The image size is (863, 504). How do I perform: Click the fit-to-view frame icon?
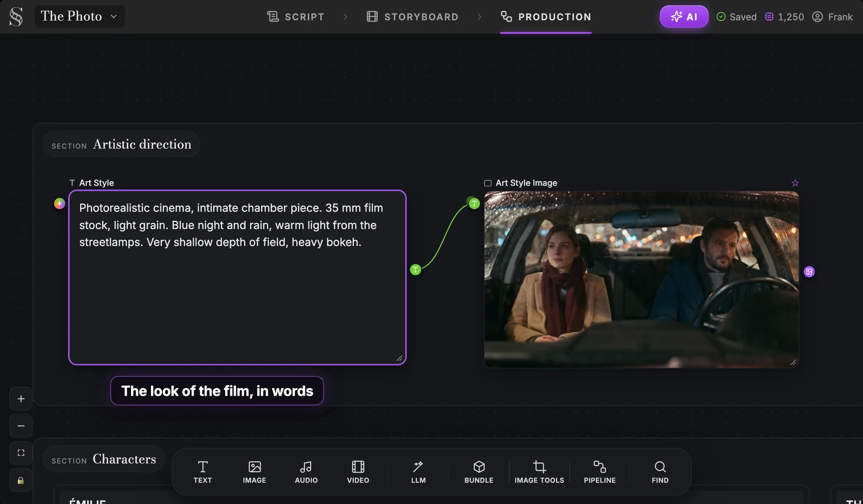[x=21, y=453]
